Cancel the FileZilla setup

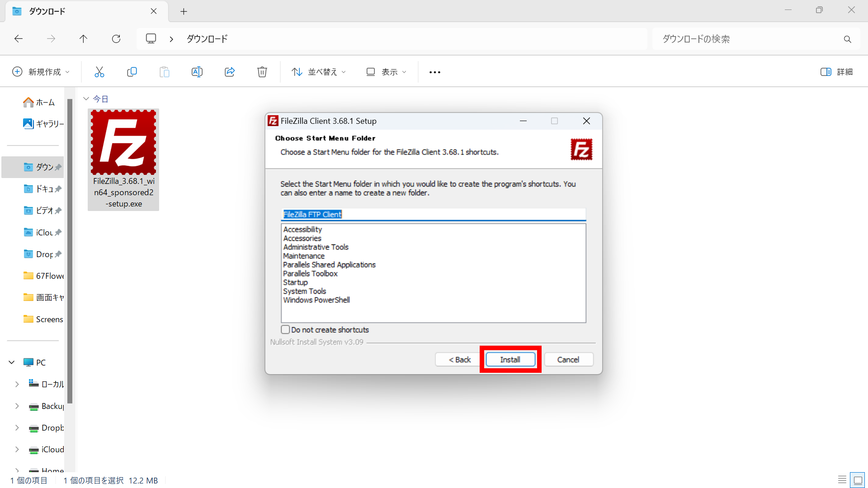pyautogui.click(x=568, y=360)
